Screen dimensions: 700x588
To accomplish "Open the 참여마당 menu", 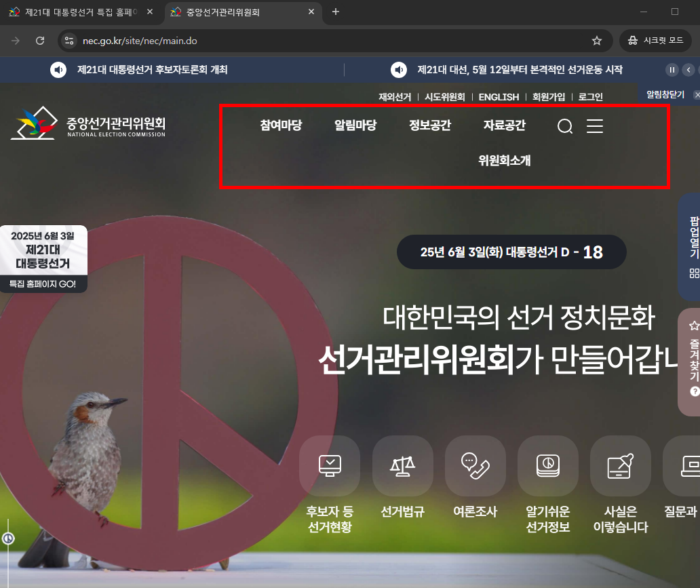I will click(280, 125).
